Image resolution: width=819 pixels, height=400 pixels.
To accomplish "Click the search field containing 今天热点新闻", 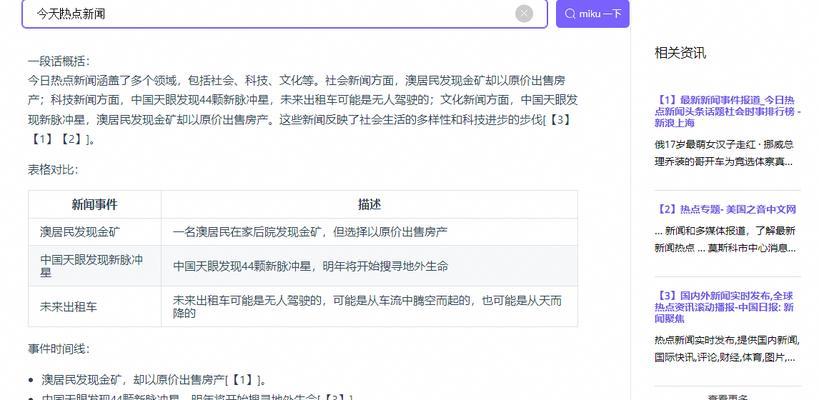I will [285, 14].
